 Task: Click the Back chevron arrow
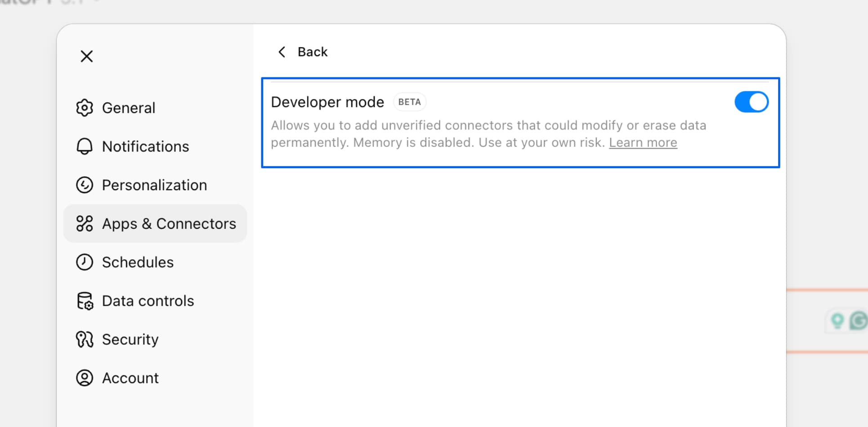[x=282, y=52]
